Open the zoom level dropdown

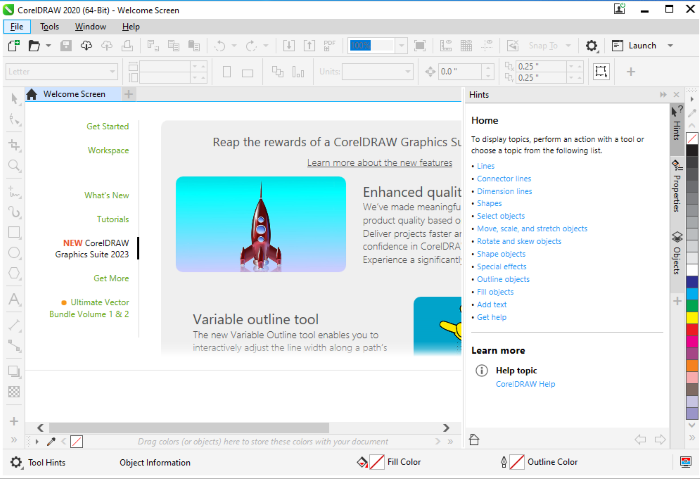[x=401, y=46]
